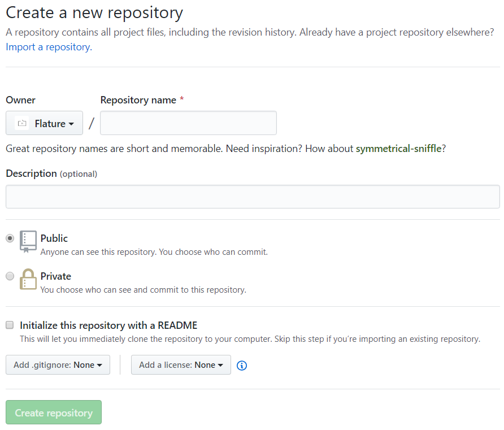This screenshot has width=504, height=430.
Task: Open the Flature owner dropdown
Action: tap(45, 123)
